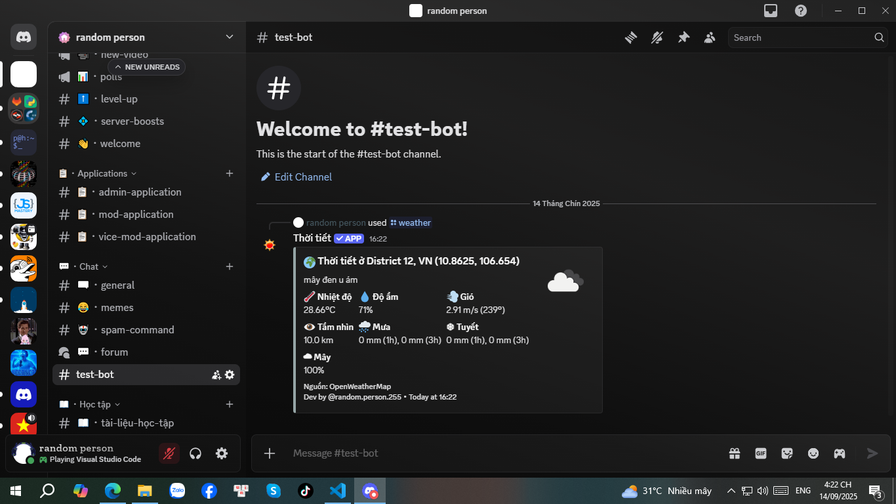Toggle deafen with the headphones icon
Viewport: 896px width, 504px height.
[196, 453]
